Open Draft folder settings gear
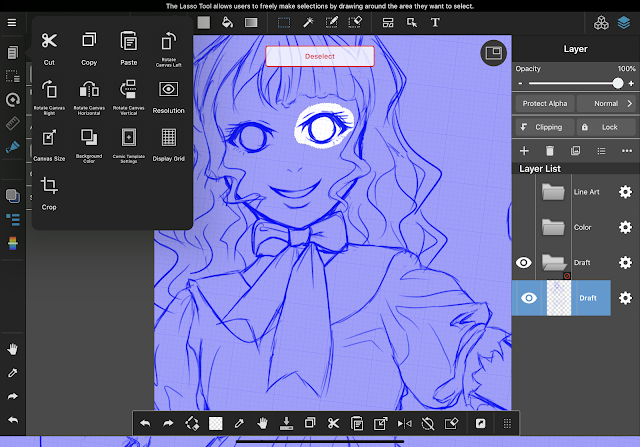The height and width of the screenshot is (447, 640). point(625,262)
